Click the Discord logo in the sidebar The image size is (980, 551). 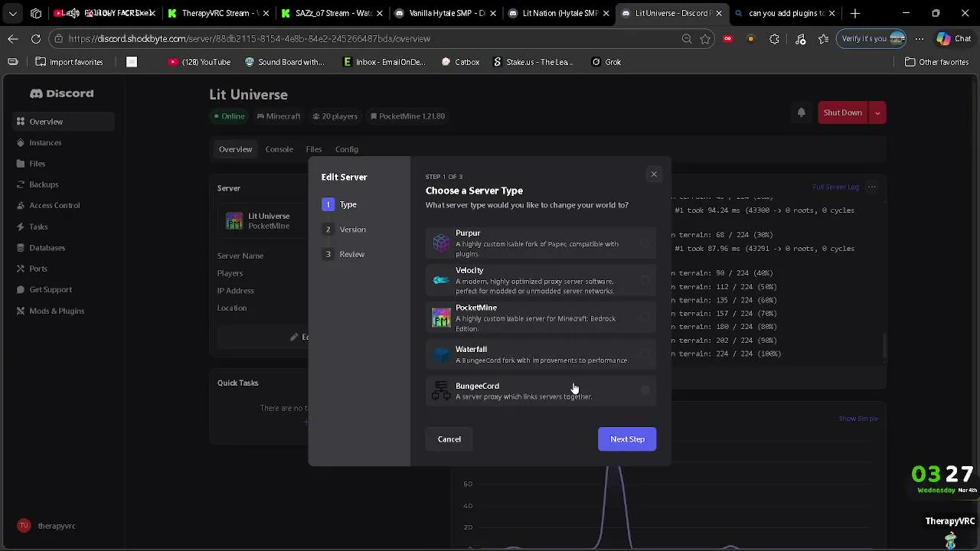(61, 93)
